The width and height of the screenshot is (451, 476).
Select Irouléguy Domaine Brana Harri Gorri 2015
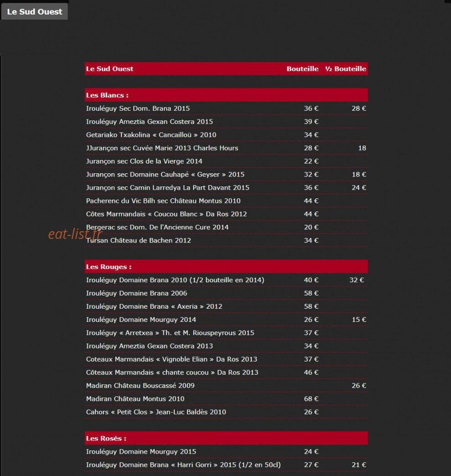(x=183, y=465)
